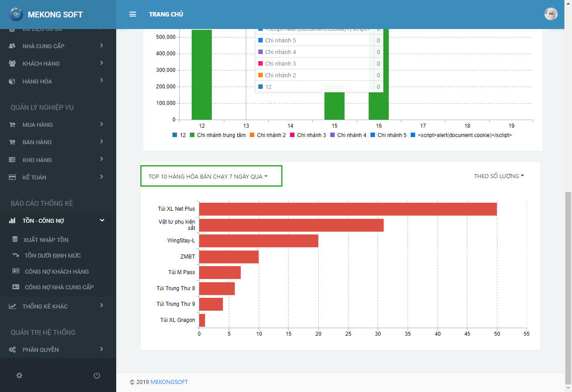
Task: Click the Công nợ nhà cung cấp card icon
Action: pos(16,287)
